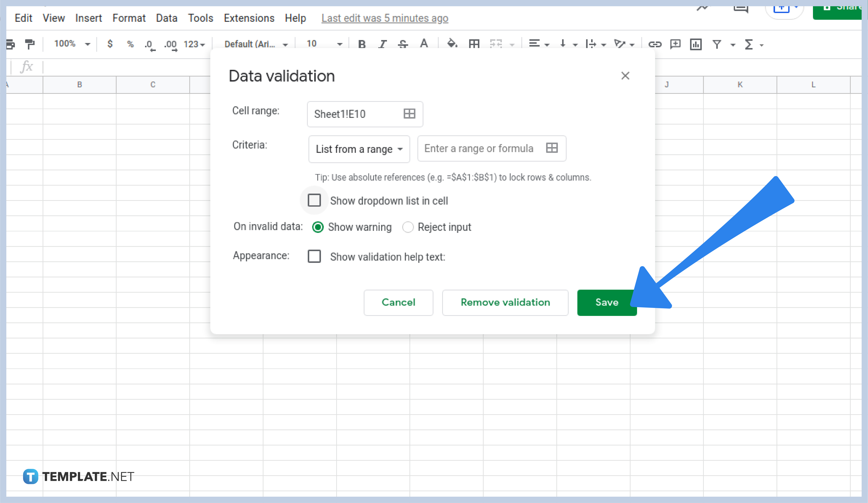Open the Borders menu

pyautogui.click(x=474, y=44)
